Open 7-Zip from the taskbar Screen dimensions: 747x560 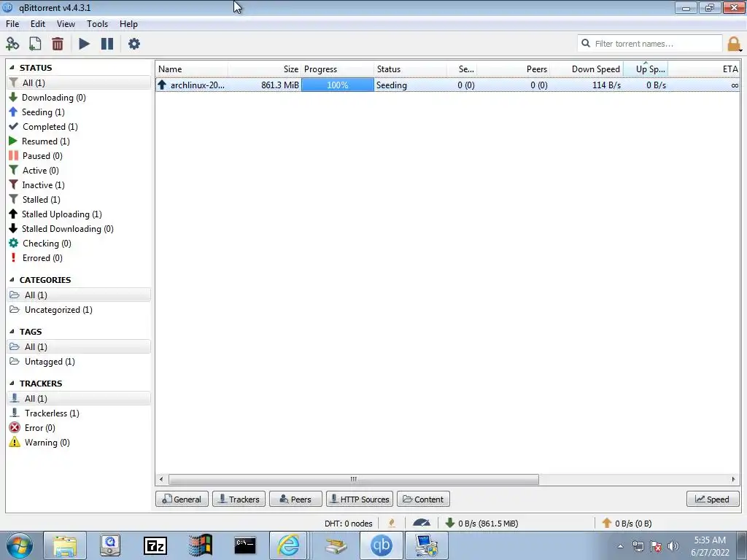(155, 545)
